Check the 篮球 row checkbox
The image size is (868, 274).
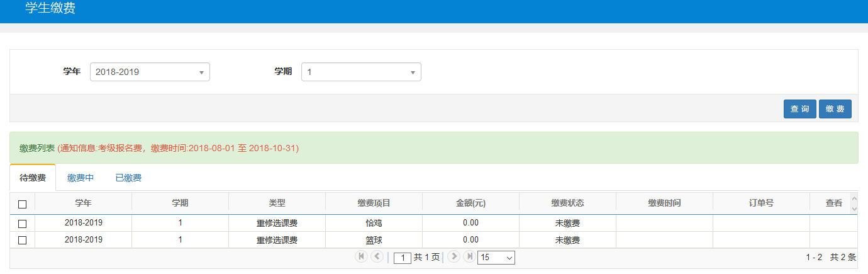coord(23,240)
